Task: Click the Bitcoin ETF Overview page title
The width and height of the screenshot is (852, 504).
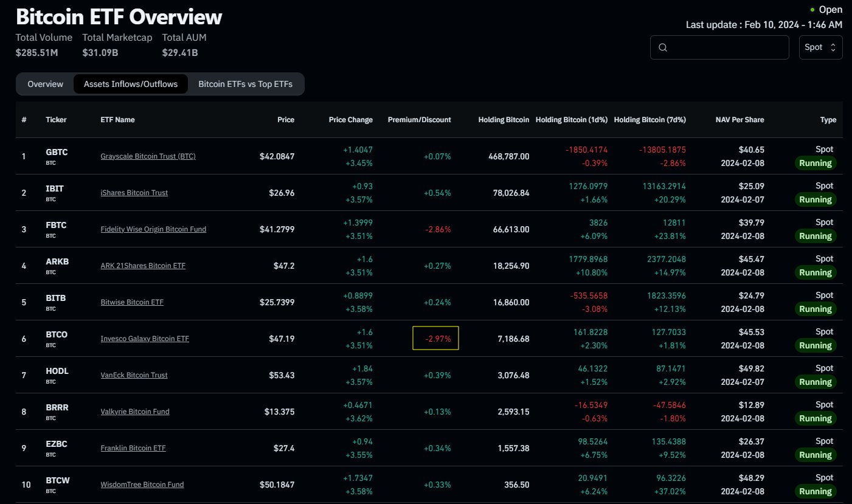Action: [x=119, y=16]
